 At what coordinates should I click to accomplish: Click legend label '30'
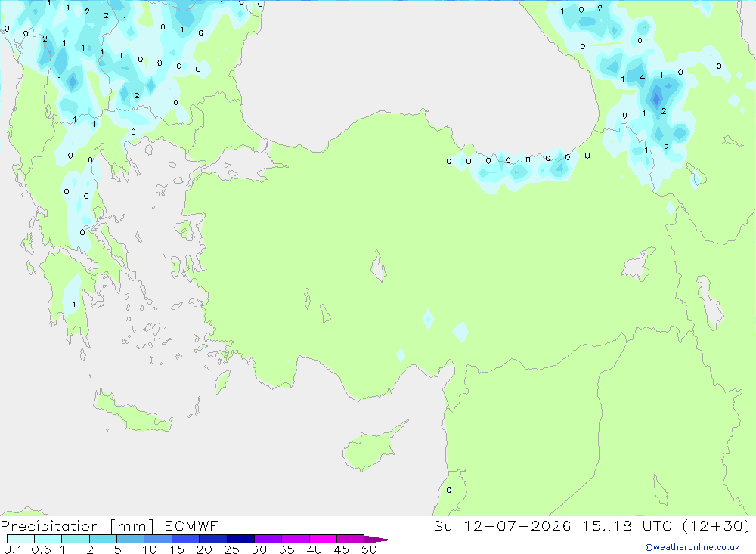click(259, 549)
